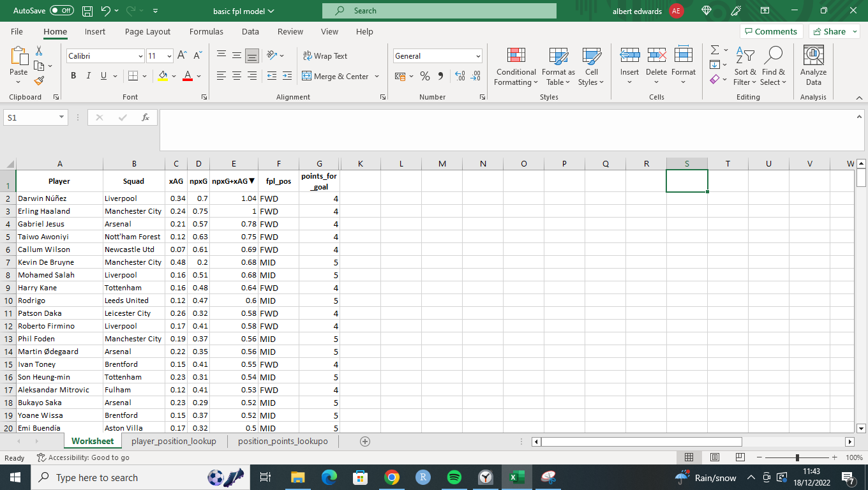Toggle Page Layout view in status bar
868x490 pixels.
(x=715, y=457)
